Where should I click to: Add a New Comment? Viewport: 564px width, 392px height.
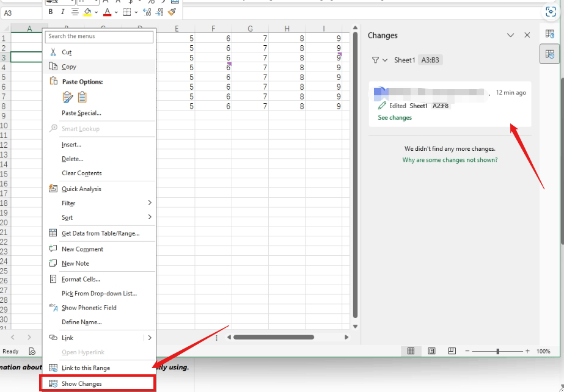[x=99, y=249]
